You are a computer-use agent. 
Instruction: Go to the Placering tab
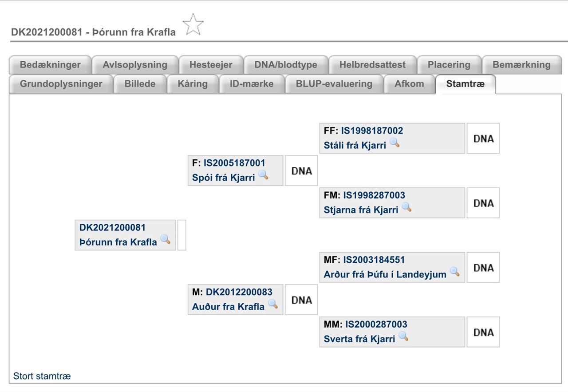[x=449, y=65]
